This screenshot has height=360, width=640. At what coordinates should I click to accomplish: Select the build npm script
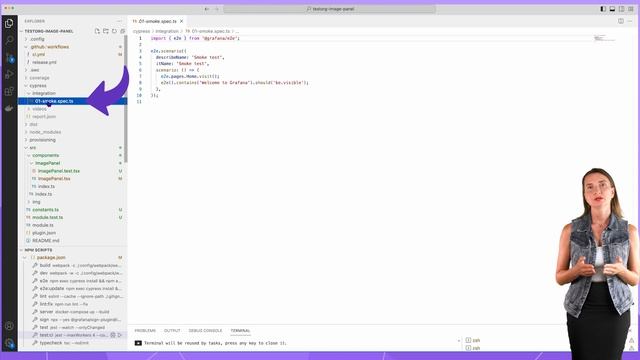(x=73, y=265)
